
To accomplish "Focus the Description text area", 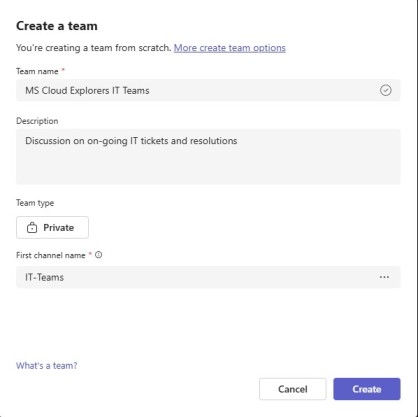I will (x=208, y=157).
